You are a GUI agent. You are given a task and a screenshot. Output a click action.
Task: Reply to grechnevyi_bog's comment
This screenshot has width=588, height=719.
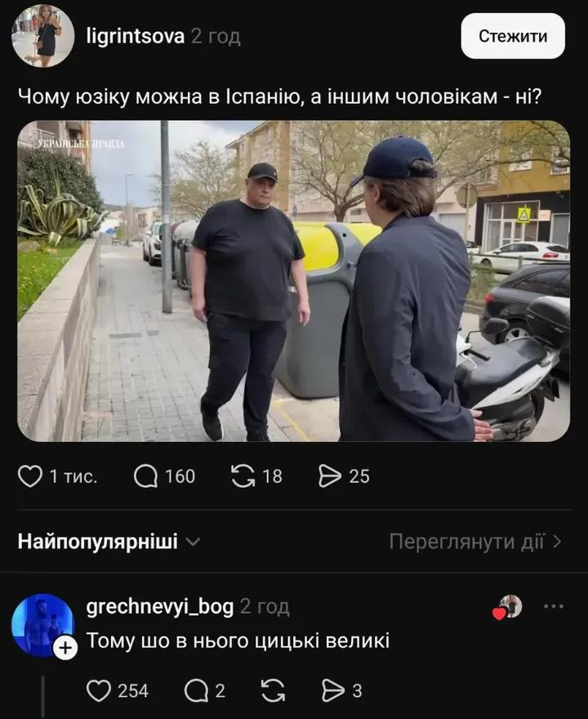196,690
